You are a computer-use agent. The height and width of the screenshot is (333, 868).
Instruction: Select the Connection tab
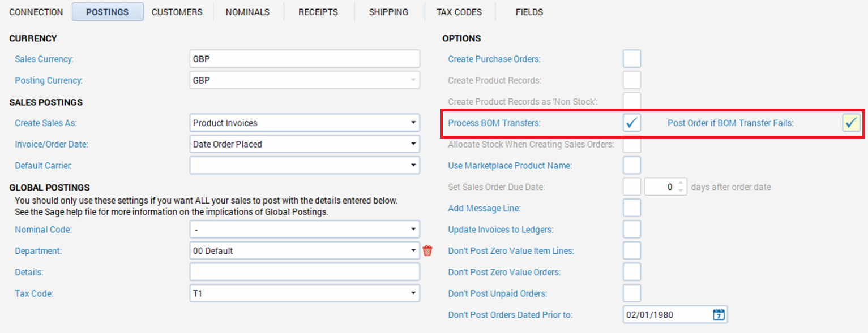36,12
